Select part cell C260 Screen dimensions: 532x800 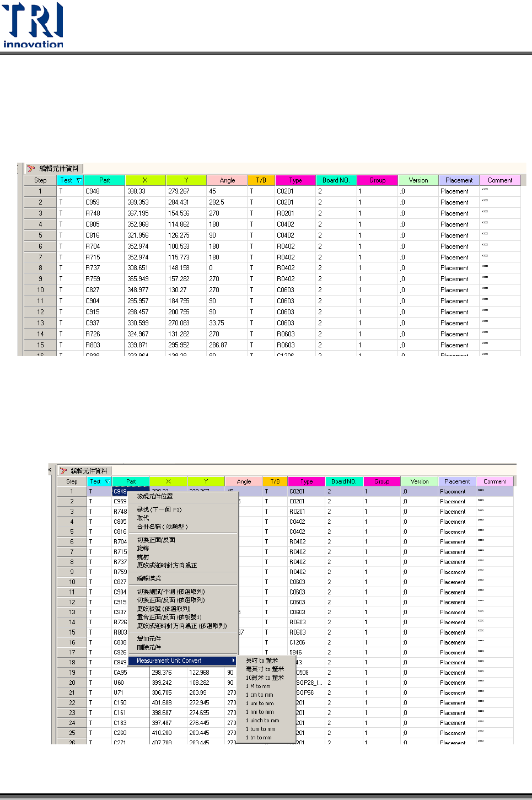[131, 733]
